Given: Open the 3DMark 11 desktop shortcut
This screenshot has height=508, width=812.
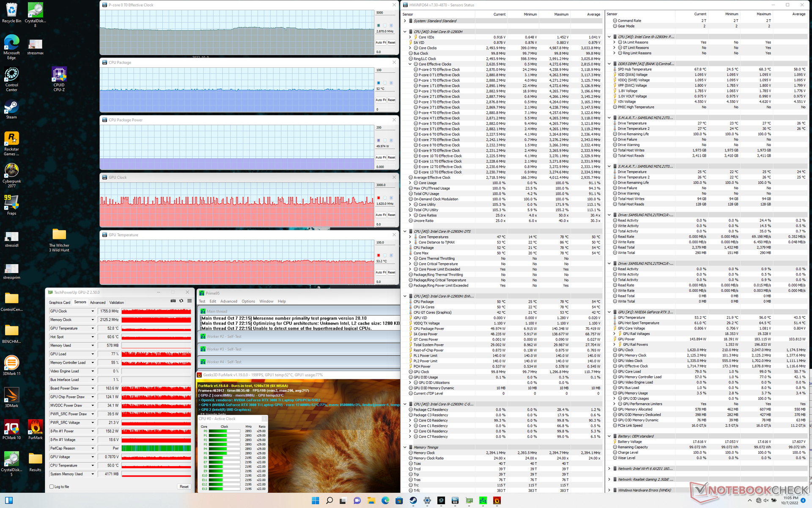Looking at the screenshot, I should (x=12, y=365).
